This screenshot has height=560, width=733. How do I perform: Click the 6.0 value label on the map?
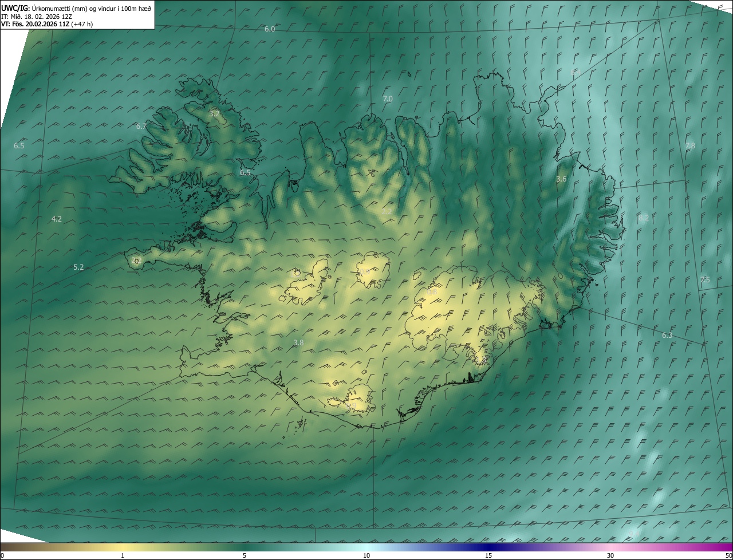click(x=270, y=29)
